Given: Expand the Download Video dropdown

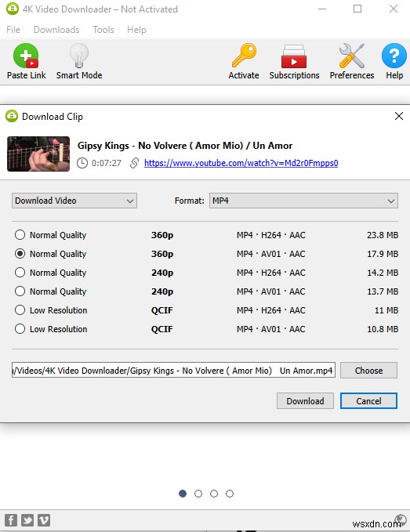Looking at the screenshot, I should pos(74,201).
